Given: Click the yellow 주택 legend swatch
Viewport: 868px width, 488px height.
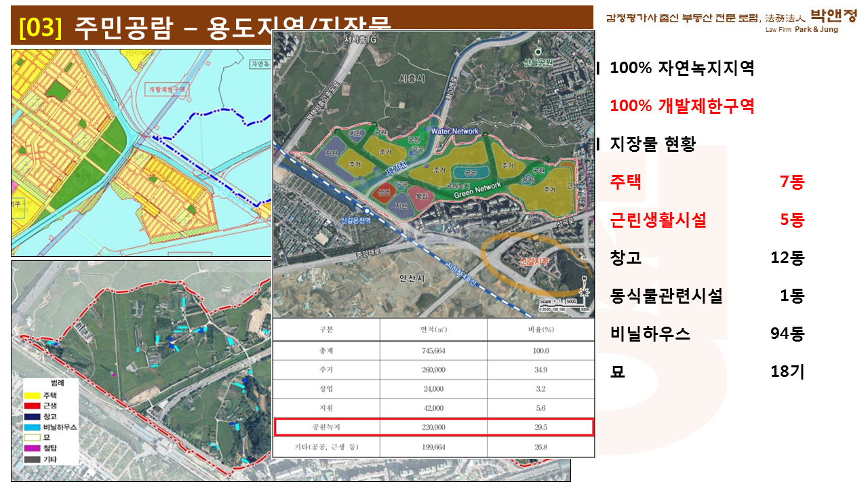Looking at the screenshot, I should click(31, 395).
